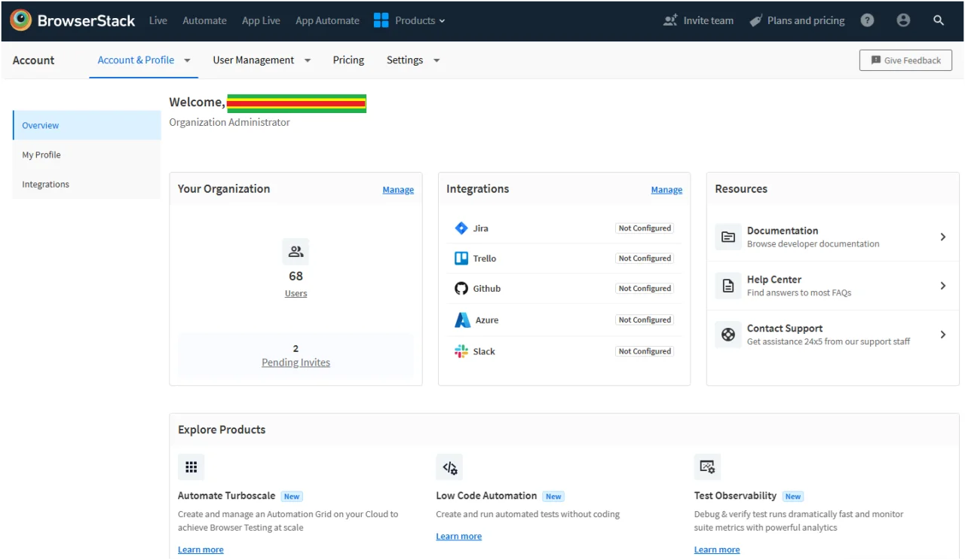Click the Test Observability icon

(707, 467)
